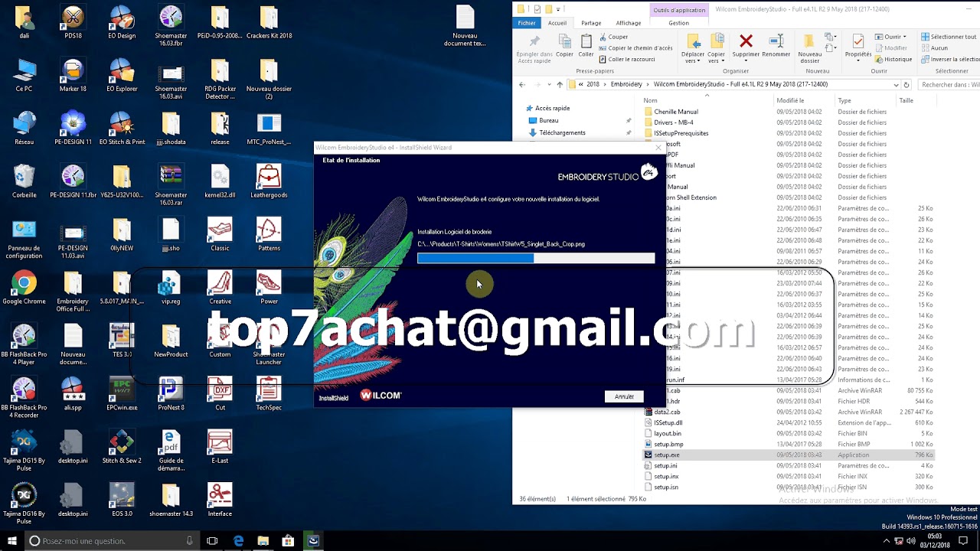This screenshot has height=551, width=980.
Task: Select the setup.exe file row
Action: point(788,455)
